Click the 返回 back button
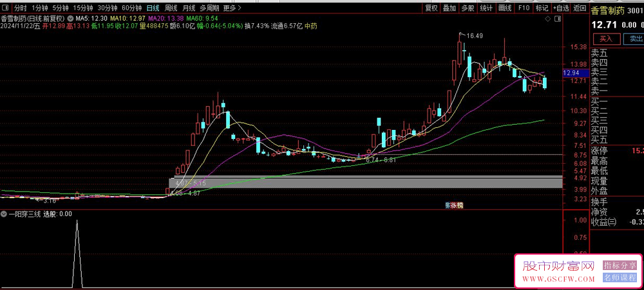Image resolution: width=644 pixels, height=290 pixels. point(580,8)
